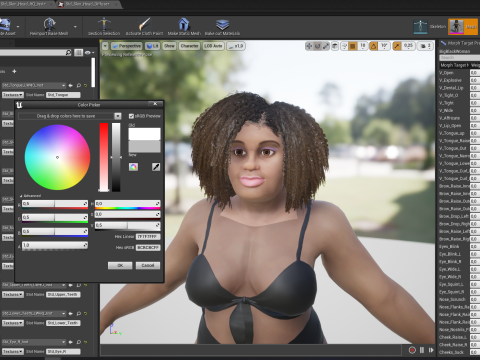Pause the animation preview
This screenshot has width=480, height=360.
pyautogui.click(x=422, y=350)
